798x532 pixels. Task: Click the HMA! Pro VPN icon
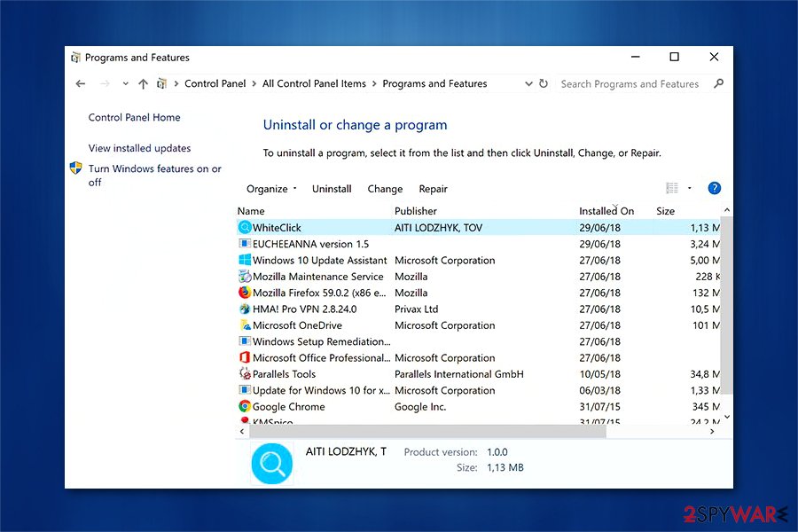245,309
